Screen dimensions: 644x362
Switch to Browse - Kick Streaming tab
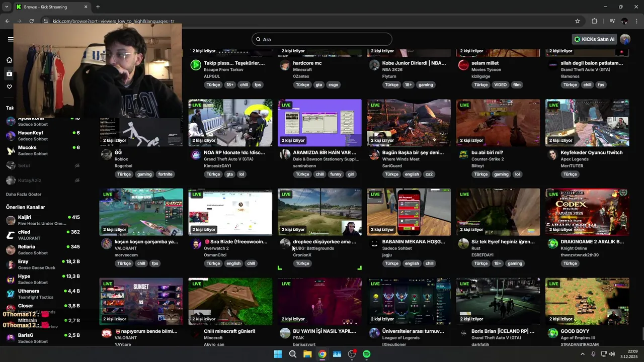click(x=52, y=7)
